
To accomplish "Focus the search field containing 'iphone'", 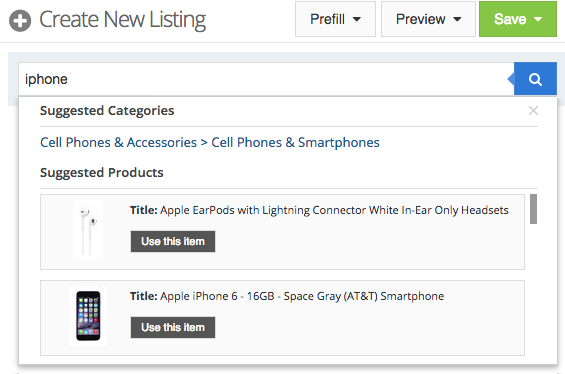I will [x=266, y=79].
